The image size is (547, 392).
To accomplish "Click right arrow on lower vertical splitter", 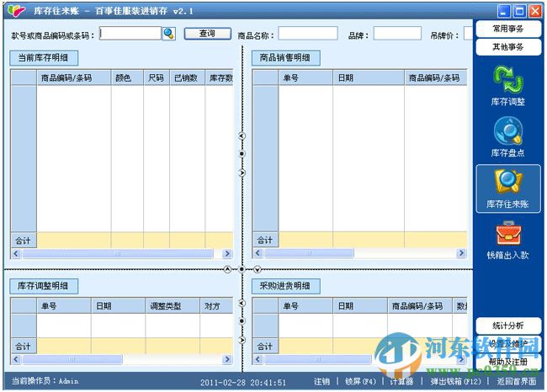I will click(x=242, y=340).
